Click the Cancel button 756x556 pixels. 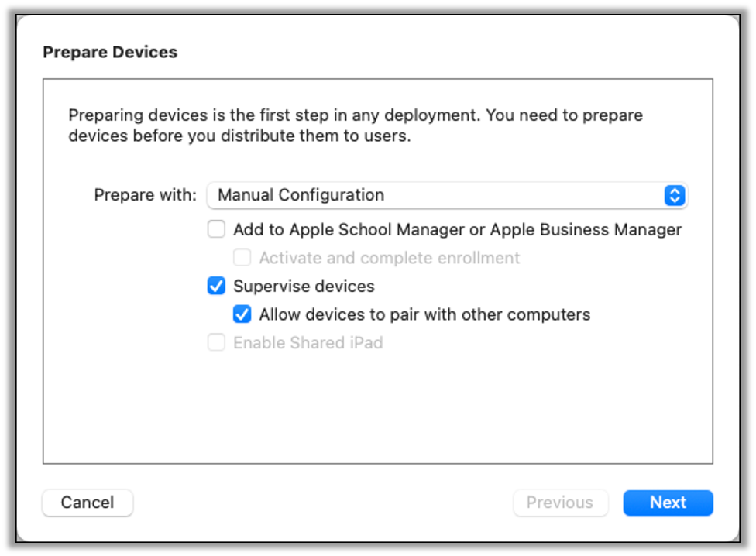tap(87, 503)
